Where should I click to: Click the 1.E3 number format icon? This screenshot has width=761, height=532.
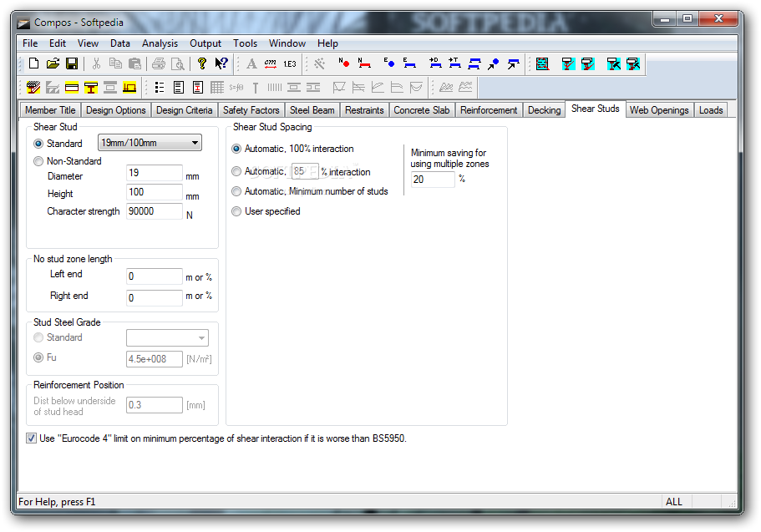pyautogui.click(x=290, y=63)
